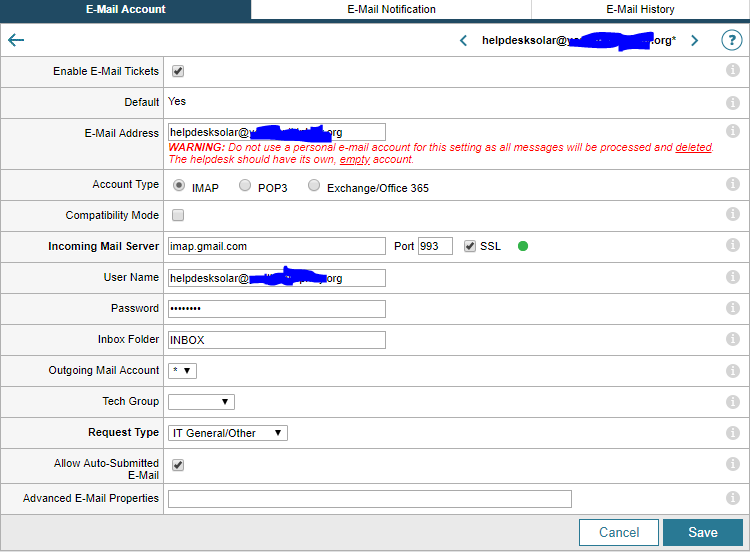The width and height of the screenshot is (750, 552).
Task: Click the Port field showing 993
Action: pos(435,246)
